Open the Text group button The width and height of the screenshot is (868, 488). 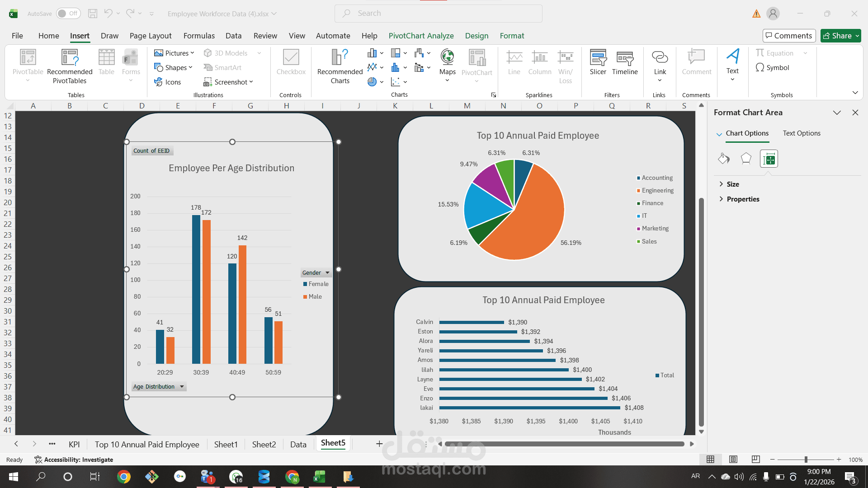tap(732, 65)
